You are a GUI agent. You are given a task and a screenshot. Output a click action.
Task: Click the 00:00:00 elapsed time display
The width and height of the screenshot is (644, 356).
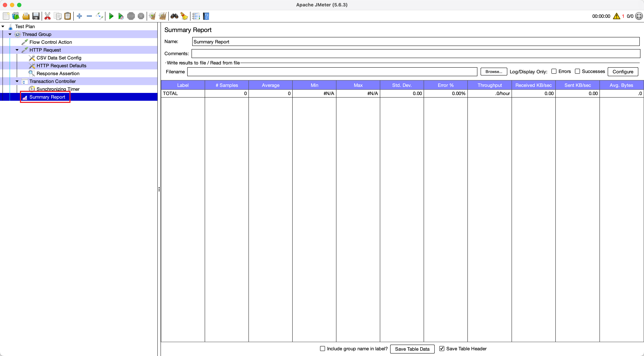coord(601,16)
